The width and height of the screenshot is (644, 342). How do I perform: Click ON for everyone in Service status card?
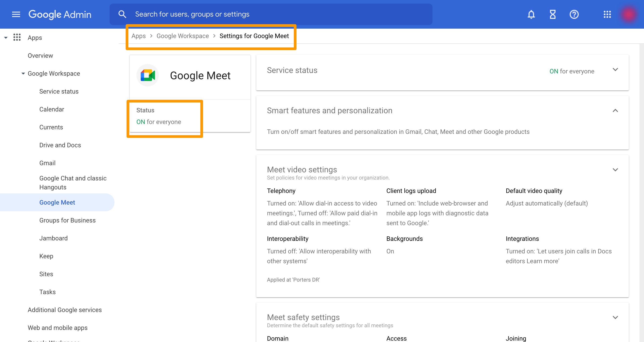point(572,71)
